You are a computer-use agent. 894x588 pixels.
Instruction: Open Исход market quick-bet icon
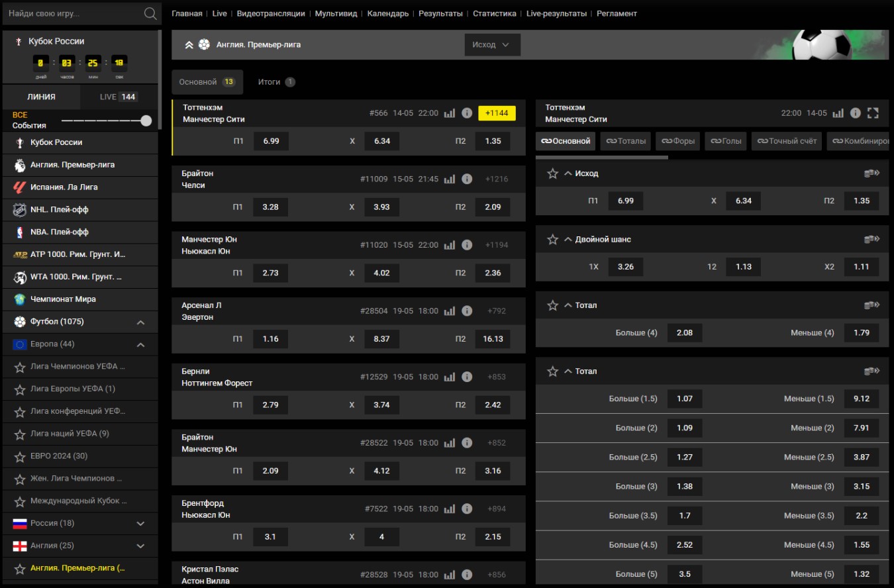872,173
